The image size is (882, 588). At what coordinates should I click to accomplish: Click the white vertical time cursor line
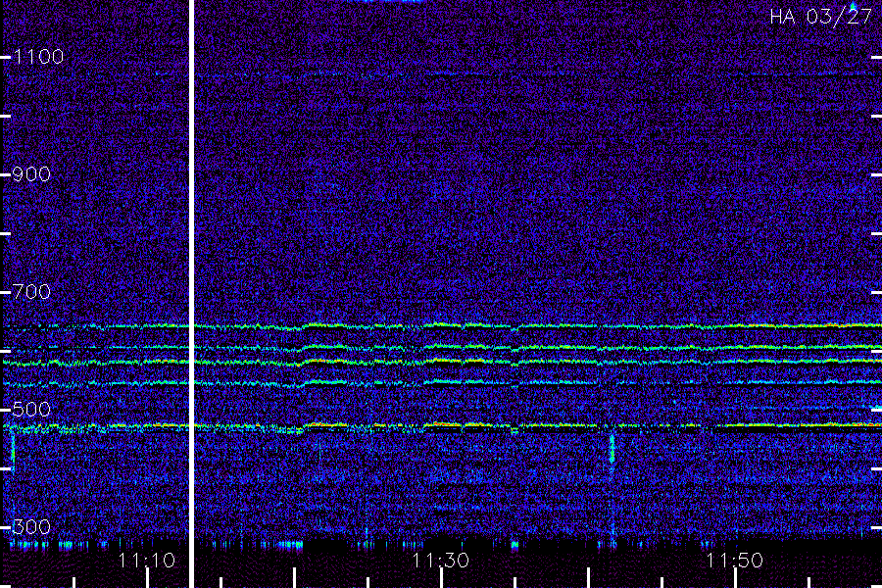coord(191,294)
